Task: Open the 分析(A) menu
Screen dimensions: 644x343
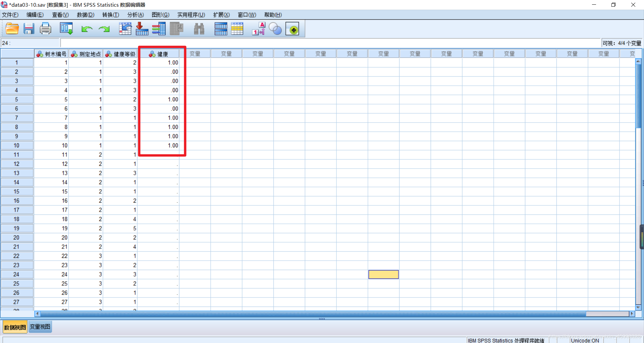Action: pos(136,15)
